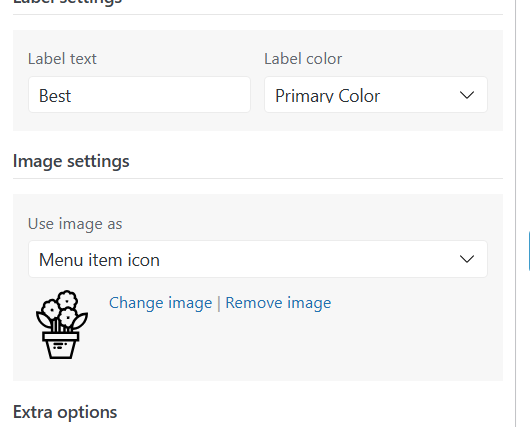Click the separator between the image links

click(x=219, y=303)
